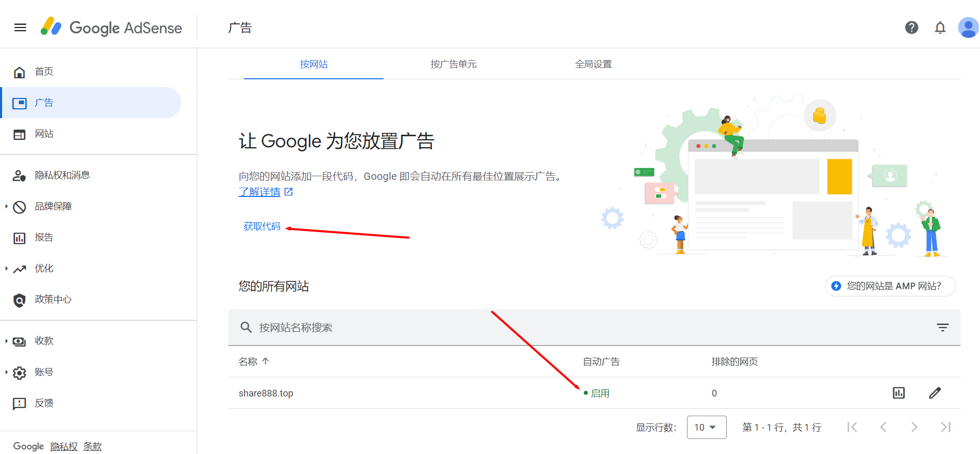Click the 排除的网页 column header
The height and width of the screenshot is (454, 980).
(x=735, y=362)
